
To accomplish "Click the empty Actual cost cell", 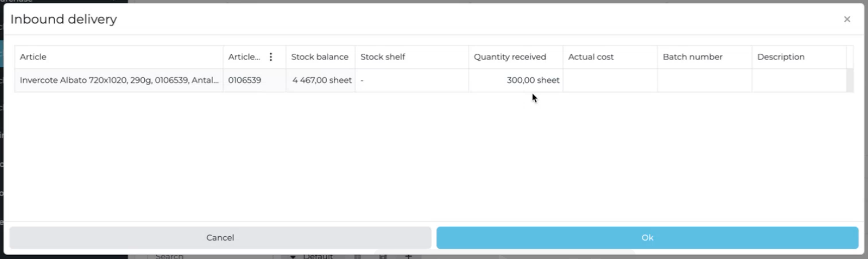I will coord(610,81).
